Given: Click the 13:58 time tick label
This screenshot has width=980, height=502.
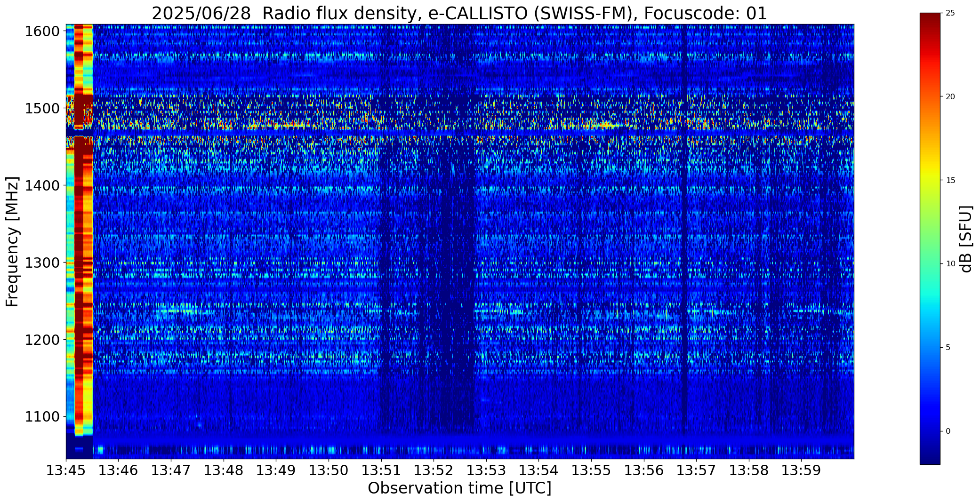Looking at the screenshot, I should [x=749, y=470].
